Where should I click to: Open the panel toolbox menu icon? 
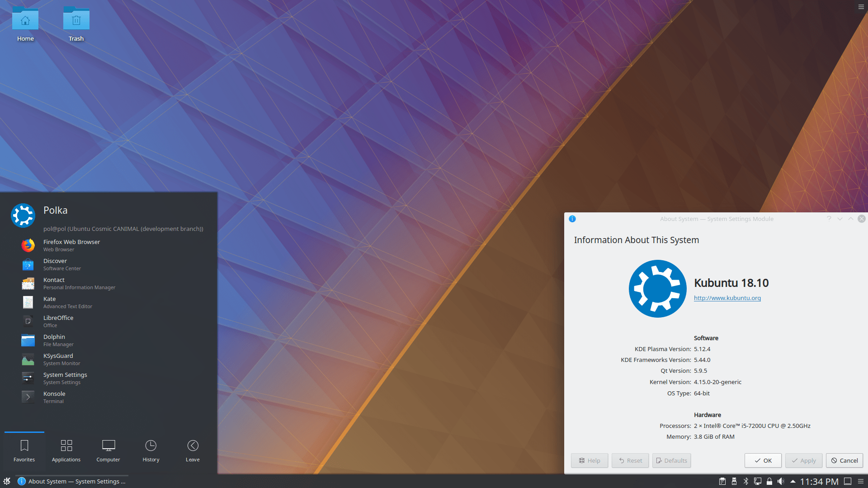point(861,481)
